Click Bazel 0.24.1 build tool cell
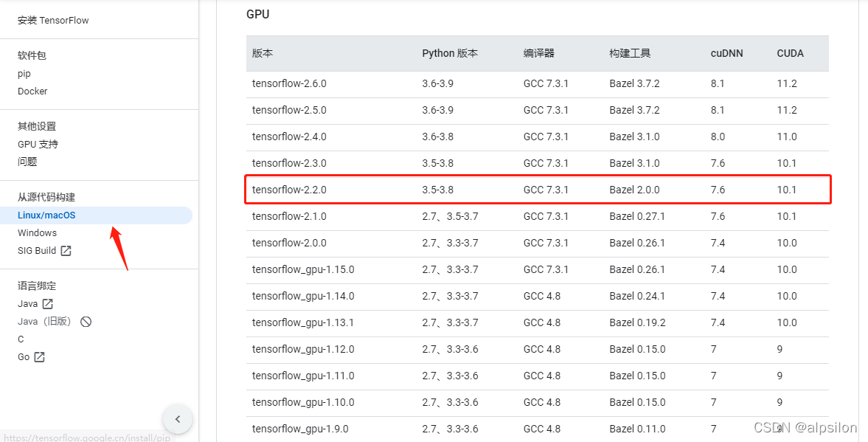868x442 pixels. [x=637, y=297]
